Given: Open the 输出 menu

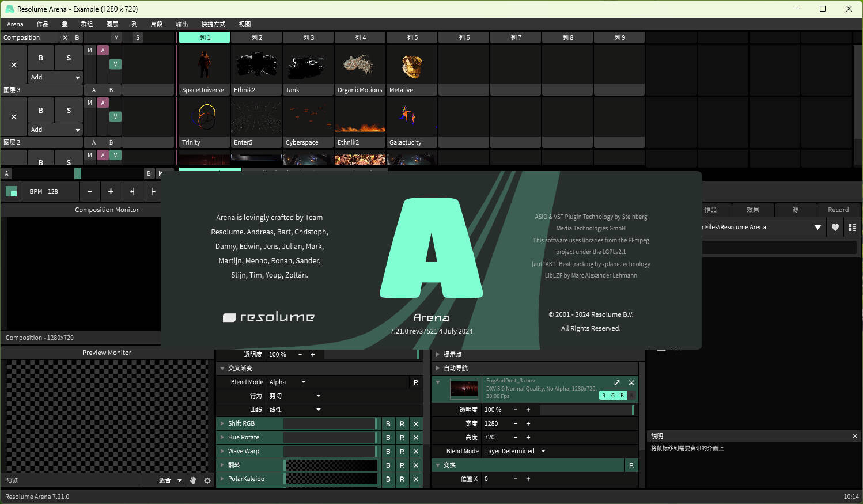Looking at the screenshot, I should pos(182,24).
